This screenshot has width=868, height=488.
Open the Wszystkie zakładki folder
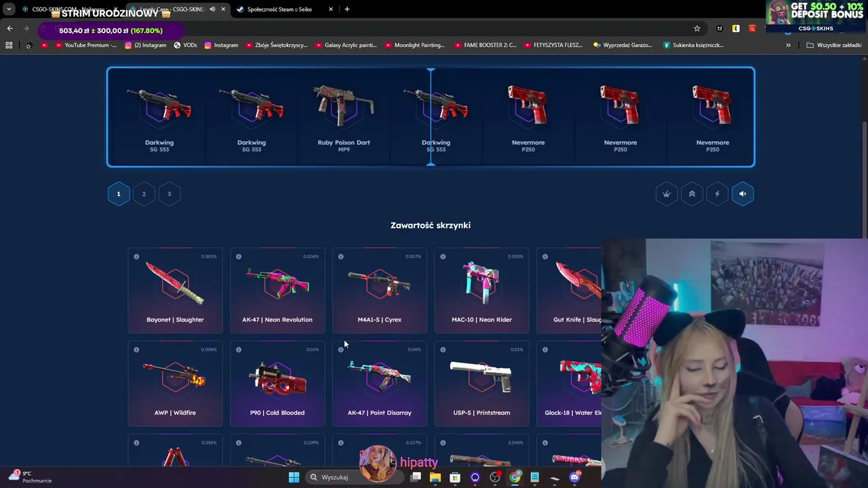click(x=833, y=45)
